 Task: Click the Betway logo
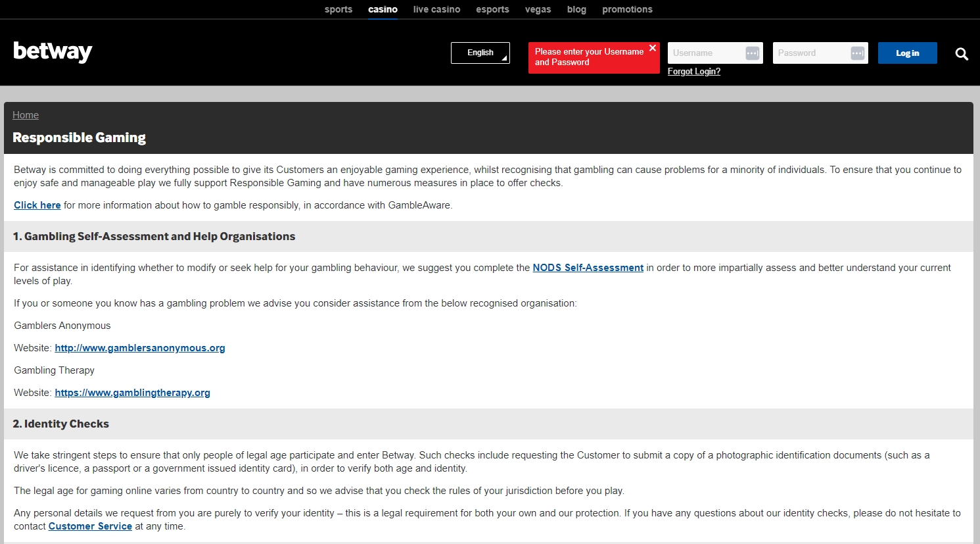[x=53, y=52]
